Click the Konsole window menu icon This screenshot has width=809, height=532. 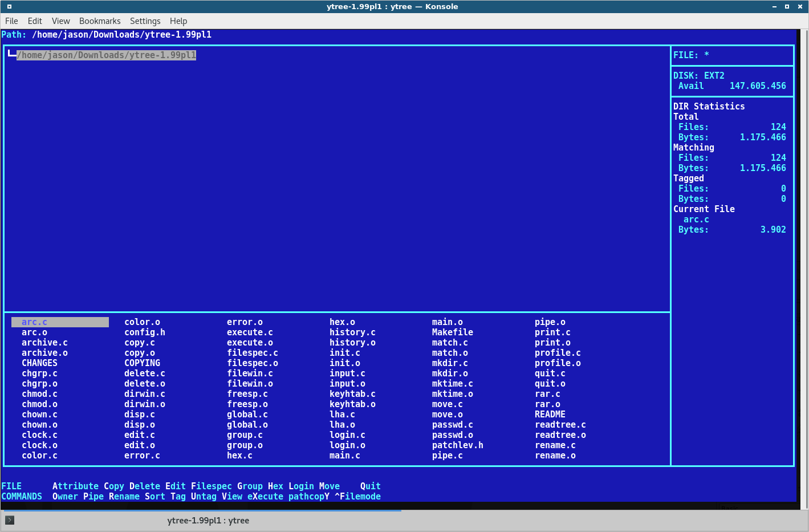9,7
